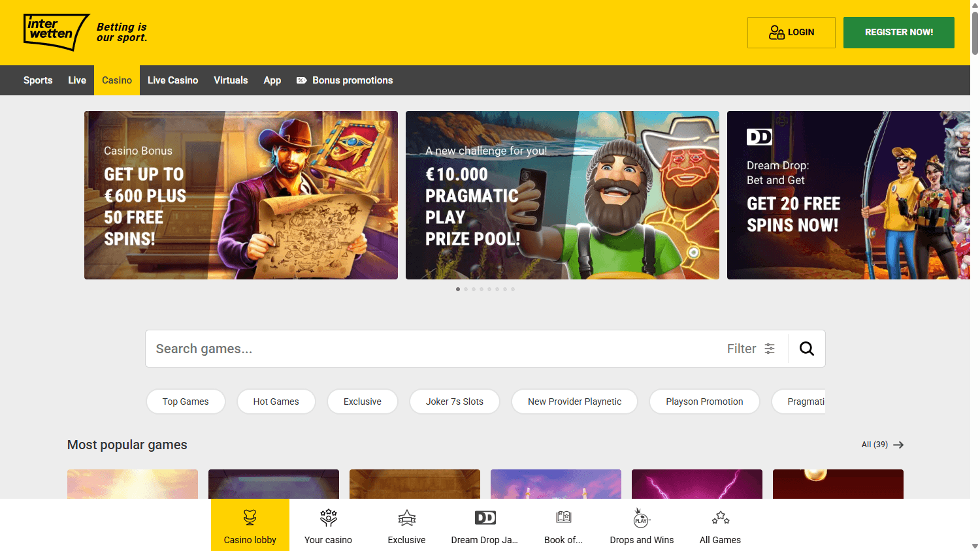The image size is (980, 551).
Task: Go to the Live section
Action: tap(77, 80)
